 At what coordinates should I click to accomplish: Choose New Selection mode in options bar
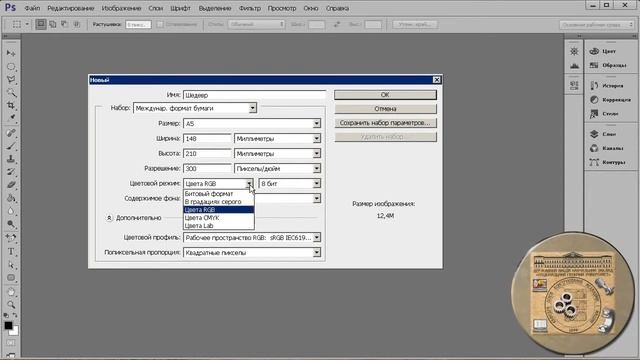[41, 24]
